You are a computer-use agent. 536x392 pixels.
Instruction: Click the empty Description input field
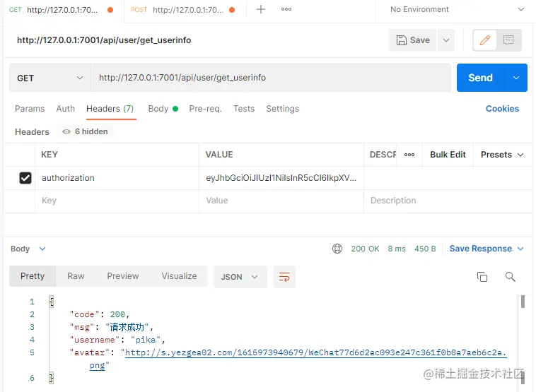[448, 201]
